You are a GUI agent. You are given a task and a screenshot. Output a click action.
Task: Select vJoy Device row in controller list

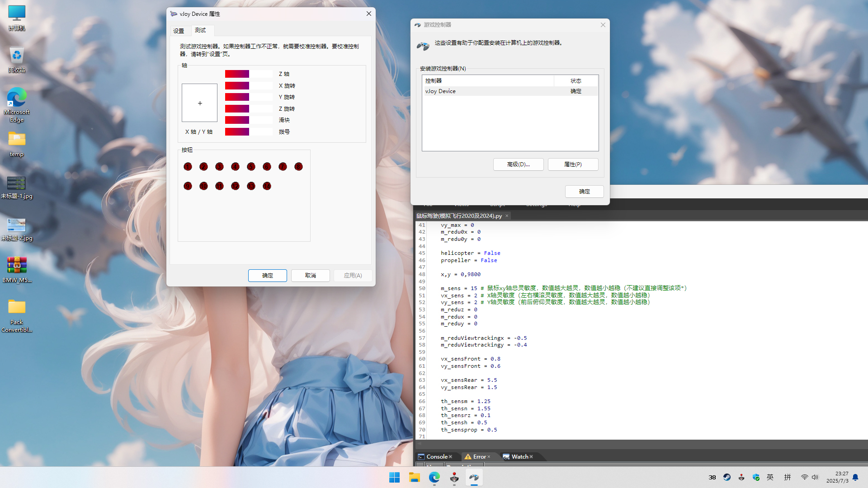510,91
